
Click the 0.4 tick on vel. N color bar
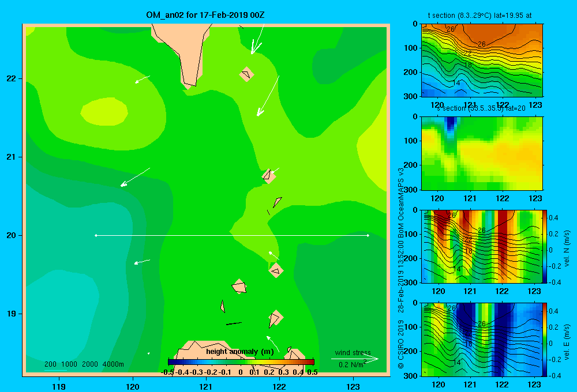pyautogui.click(x=554, y=218)
